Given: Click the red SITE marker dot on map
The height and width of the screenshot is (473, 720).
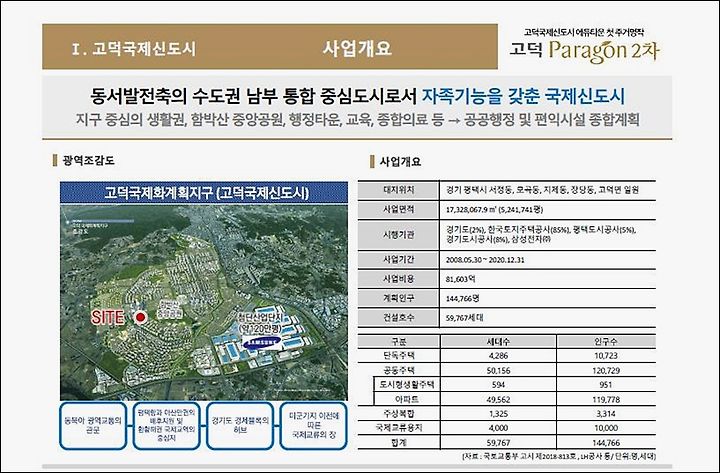Looking at the screenshot, I should (140, 317).
